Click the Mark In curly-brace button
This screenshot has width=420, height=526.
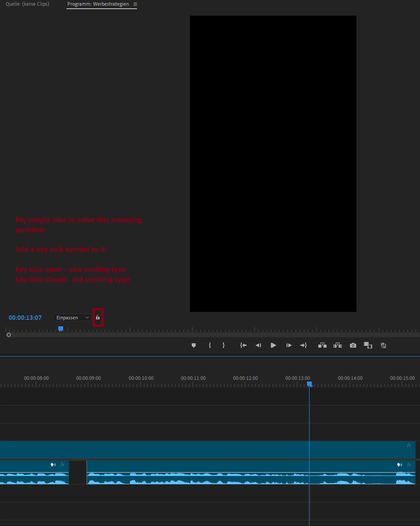(210, 345)
